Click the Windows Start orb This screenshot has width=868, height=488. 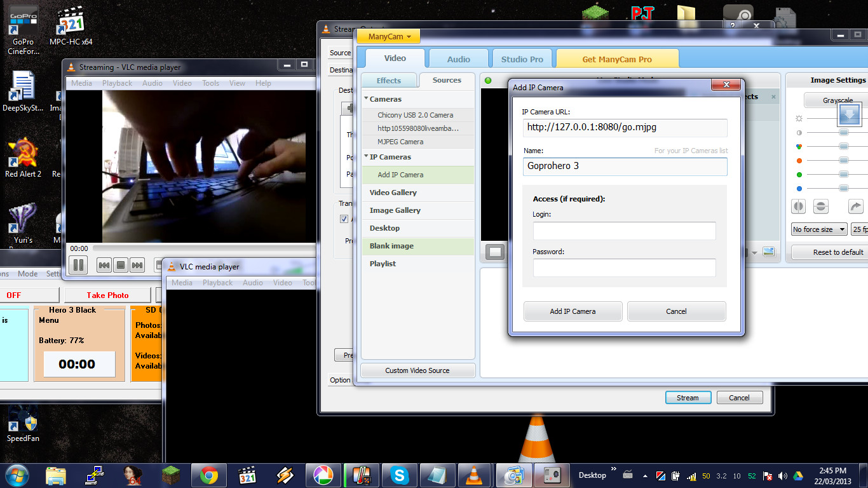17,475
